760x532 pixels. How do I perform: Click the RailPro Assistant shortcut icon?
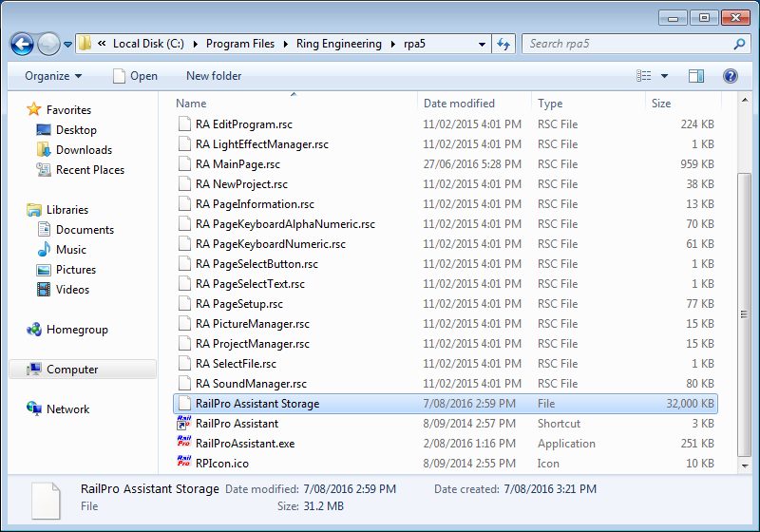point(184,423)
